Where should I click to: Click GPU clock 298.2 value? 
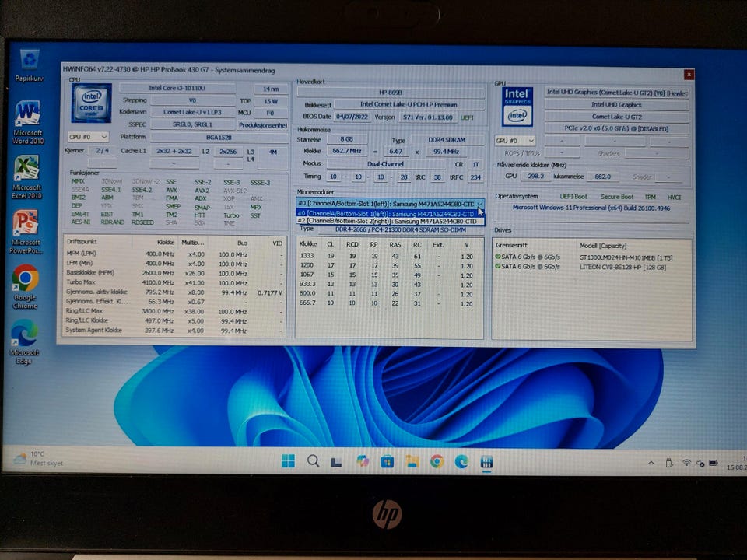tap(535, 177)
